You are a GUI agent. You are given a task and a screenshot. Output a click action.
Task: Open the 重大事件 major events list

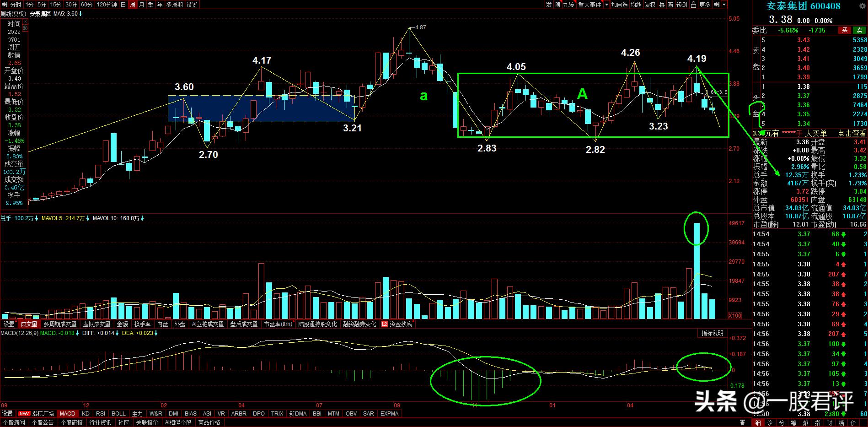pyautogui.click(x=589, y=5)
